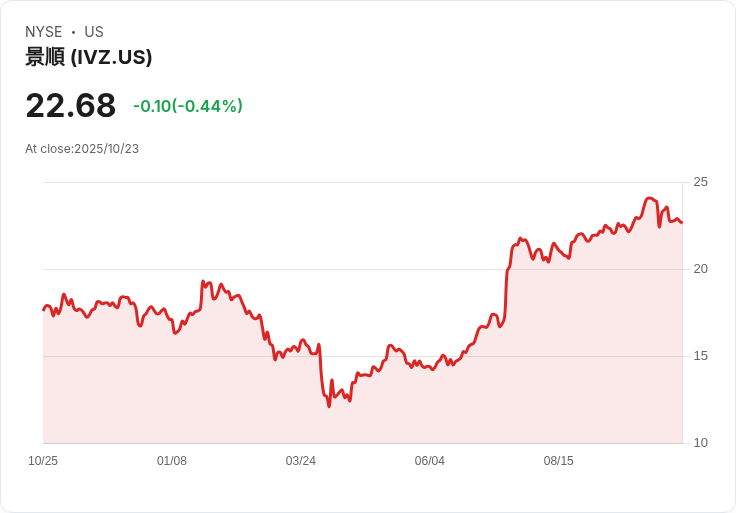Click the 08/15 x-axis date label
Image resolution: width=736 pixels, height=513 pixels.
coord(559,461)
